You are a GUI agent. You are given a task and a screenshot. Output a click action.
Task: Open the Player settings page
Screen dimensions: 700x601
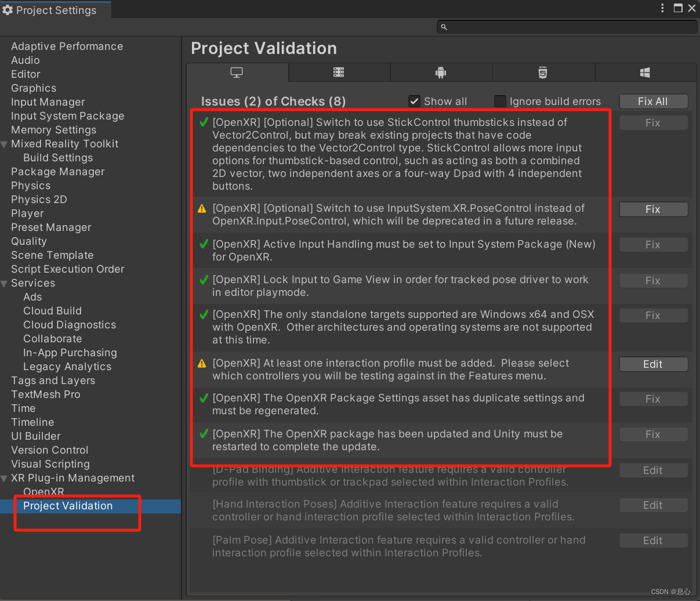click(x=27, y=213)
